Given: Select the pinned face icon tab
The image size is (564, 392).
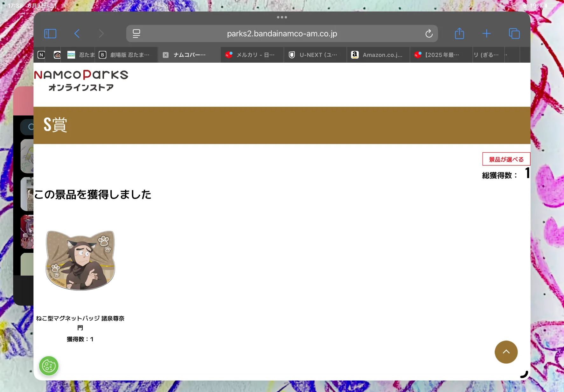Looking at the screenshot, I should (57, 55).
